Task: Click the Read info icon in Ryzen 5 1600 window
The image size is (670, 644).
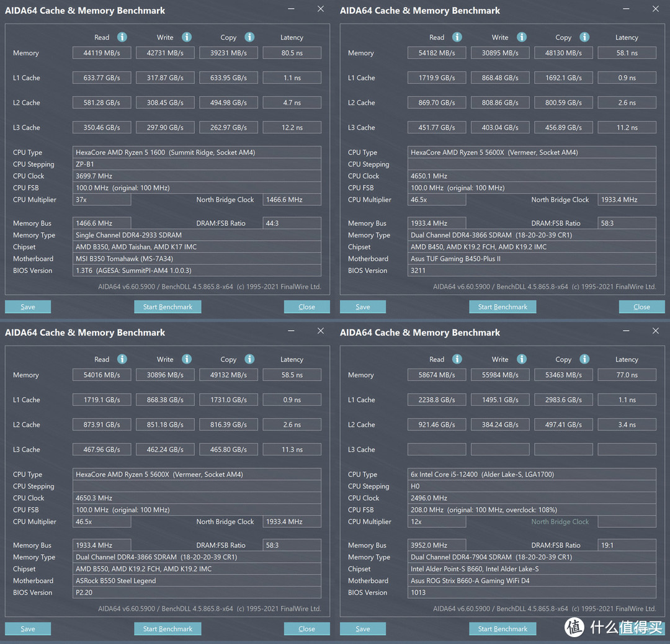Action: [122, 37]
